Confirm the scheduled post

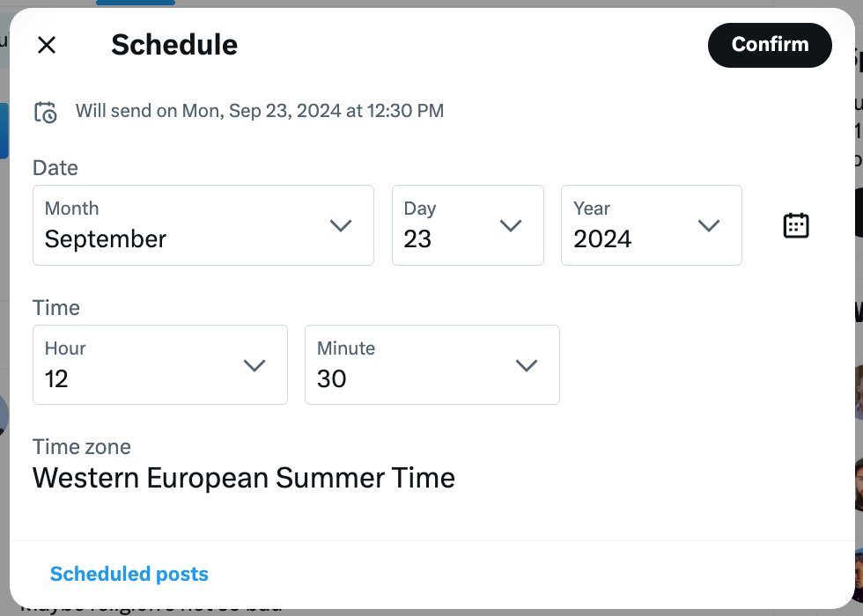point(770,45)
